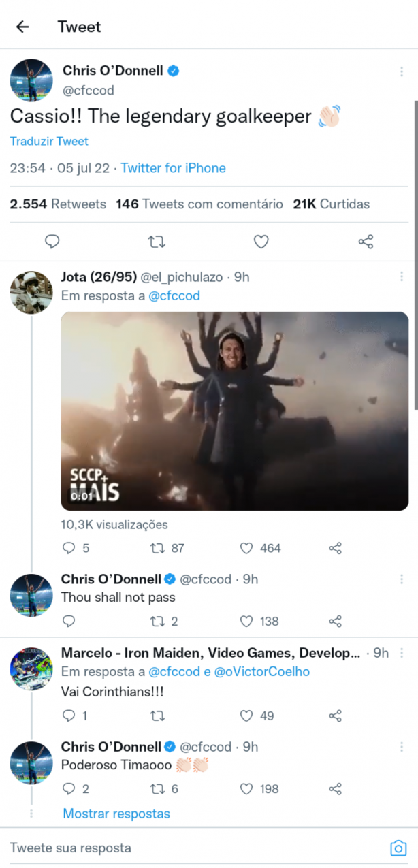Reply to the main Cassio tweet
The image size is (418, 868).
(52, 242)
